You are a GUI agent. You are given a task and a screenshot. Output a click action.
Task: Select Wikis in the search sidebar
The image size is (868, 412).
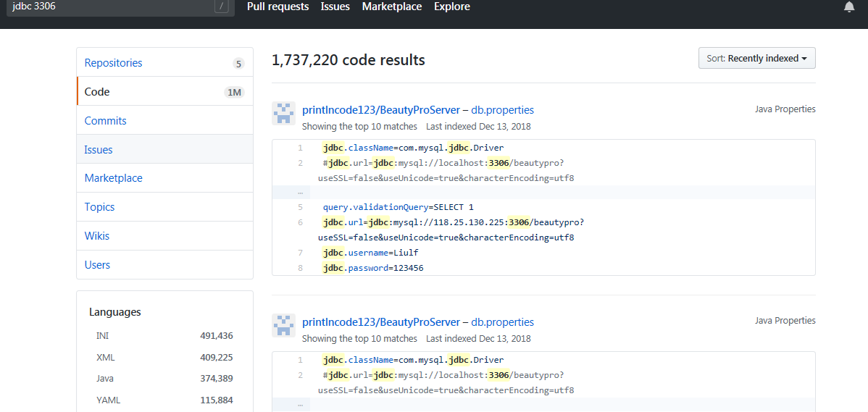pos(164,235)
